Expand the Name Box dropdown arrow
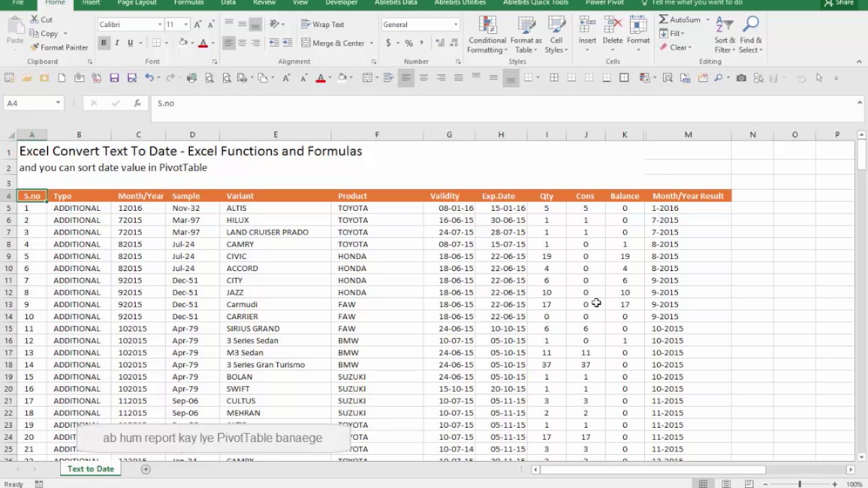The height and width of the screenshot is (488, 868). [x=58, y=103]
